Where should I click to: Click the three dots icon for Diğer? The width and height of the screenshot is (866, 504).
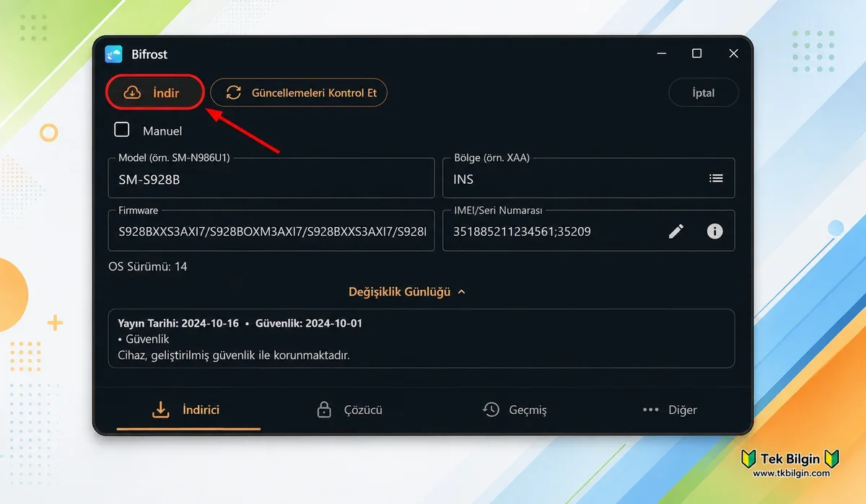click(x=650, y=410)
